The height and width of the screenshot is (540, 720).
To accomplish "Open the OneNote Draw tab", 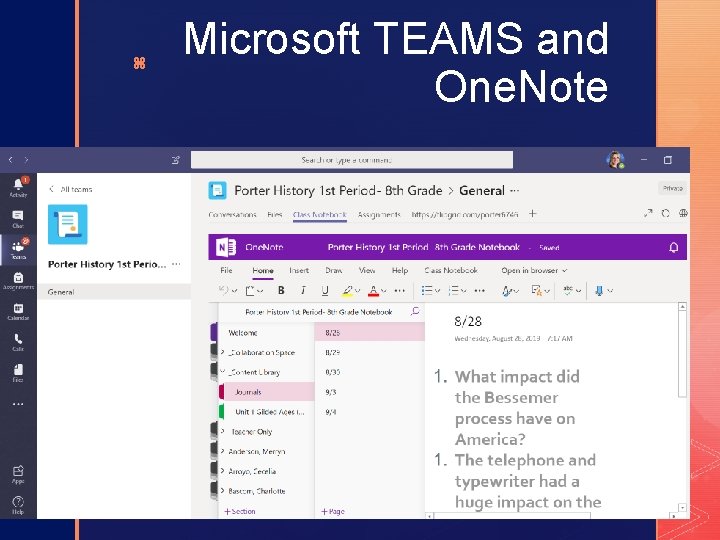I will click(x=334, y=270).
